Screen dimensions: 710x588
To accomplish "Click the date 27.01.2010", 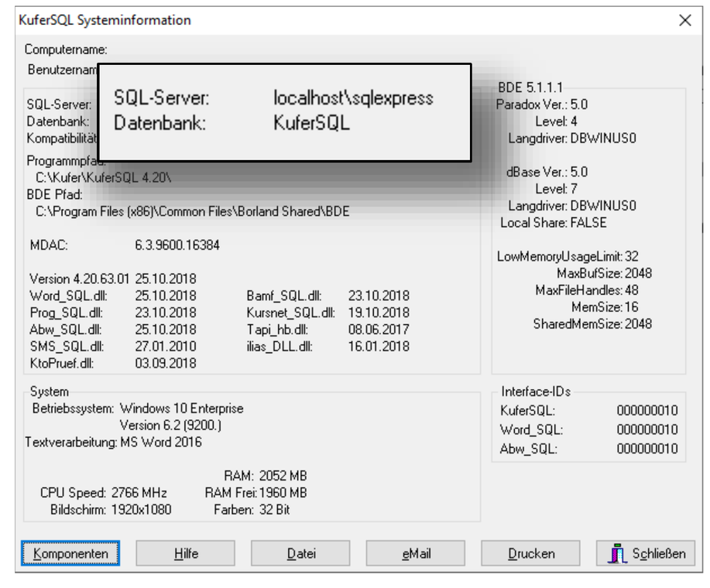I will tap(165, 347).
